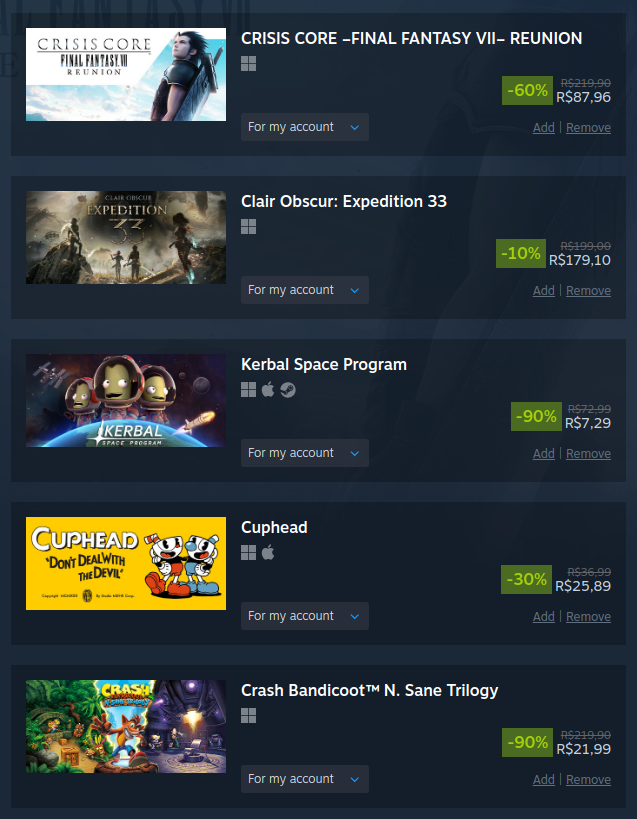Expand 'For my account' dropdown for Kerbal
This screenshot has width=637, height=819.
click(305, 453)
